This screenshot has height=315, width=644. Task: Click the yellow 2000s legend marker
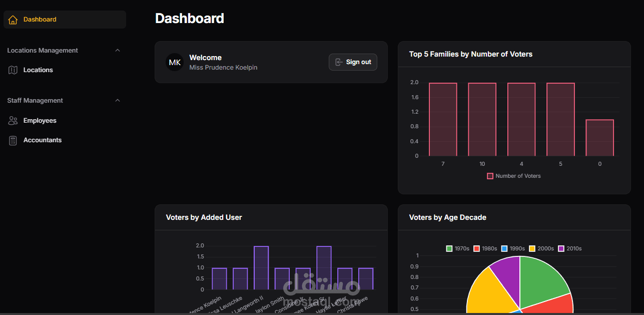point(532,248)
